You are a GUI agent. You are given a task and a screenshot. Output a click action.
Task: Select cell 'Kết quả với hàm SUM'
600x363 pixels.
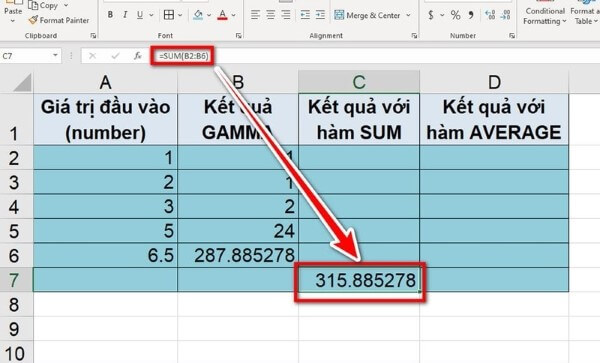(359, 119)
